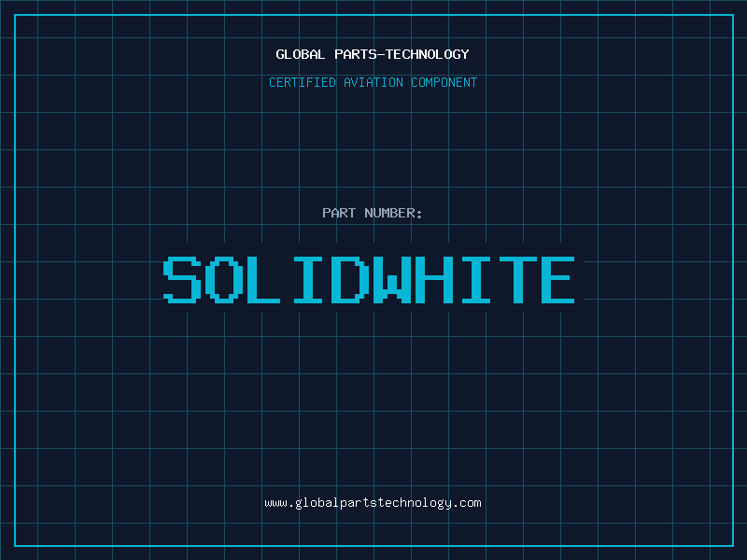Click the word TECHNOLOGY in the header
Viewport: 747px width, 560px height.
point(427,54)
